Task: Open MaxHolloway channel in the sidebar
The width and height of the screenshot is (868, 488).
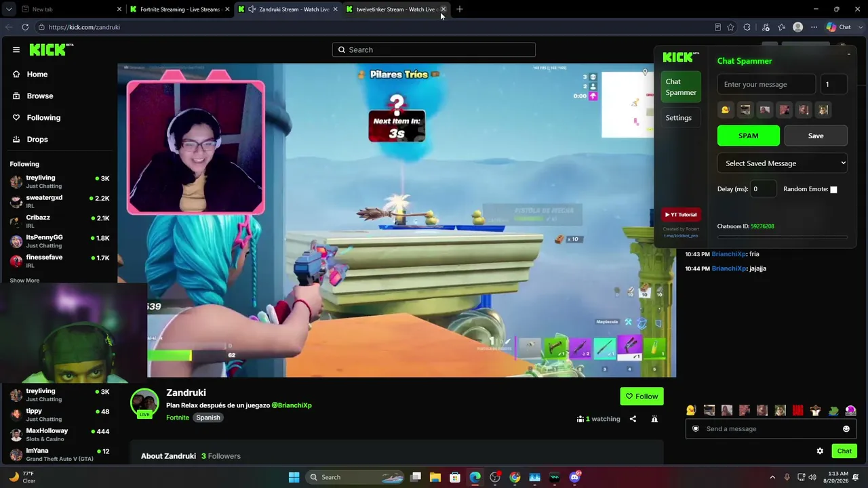Action: point(60,434)
